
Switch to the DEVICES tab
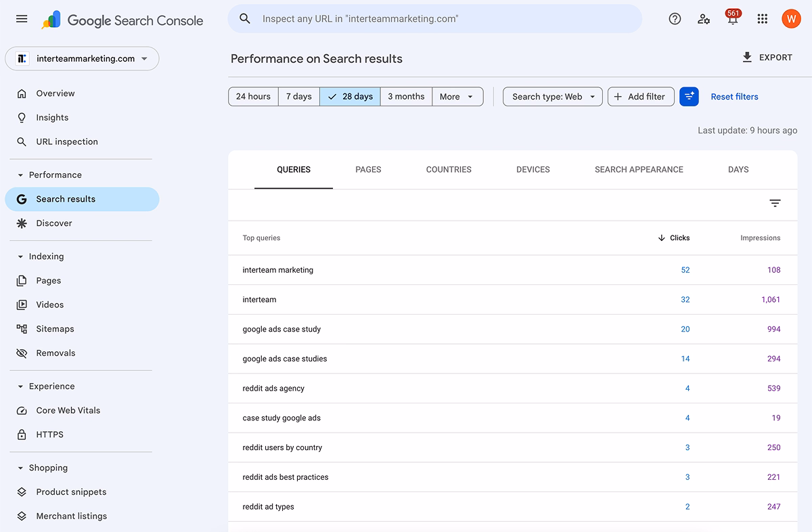pos(533,169)
